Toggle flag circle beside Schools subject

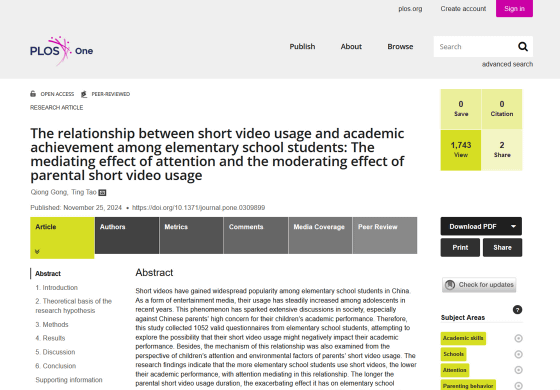(x=518, y=354)
